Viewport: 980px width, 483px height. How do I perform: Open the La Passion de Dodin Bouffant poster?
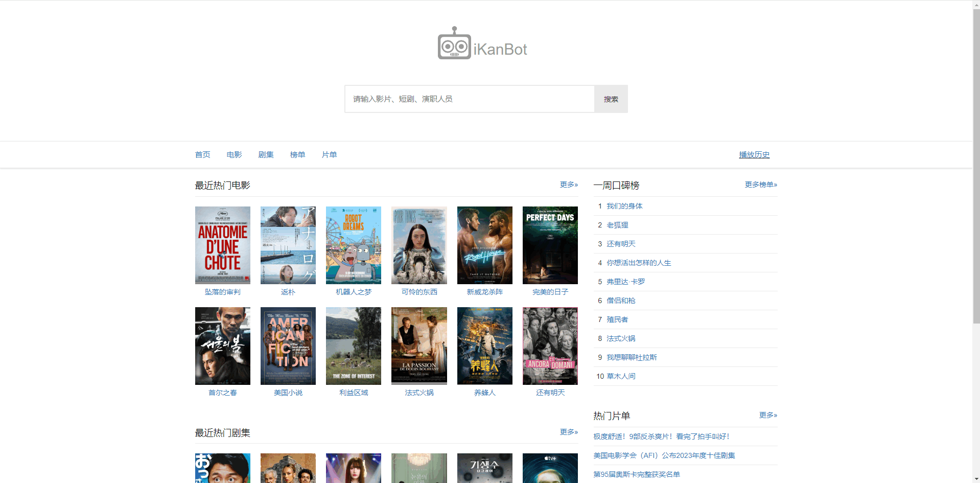[x=419, y=346]
